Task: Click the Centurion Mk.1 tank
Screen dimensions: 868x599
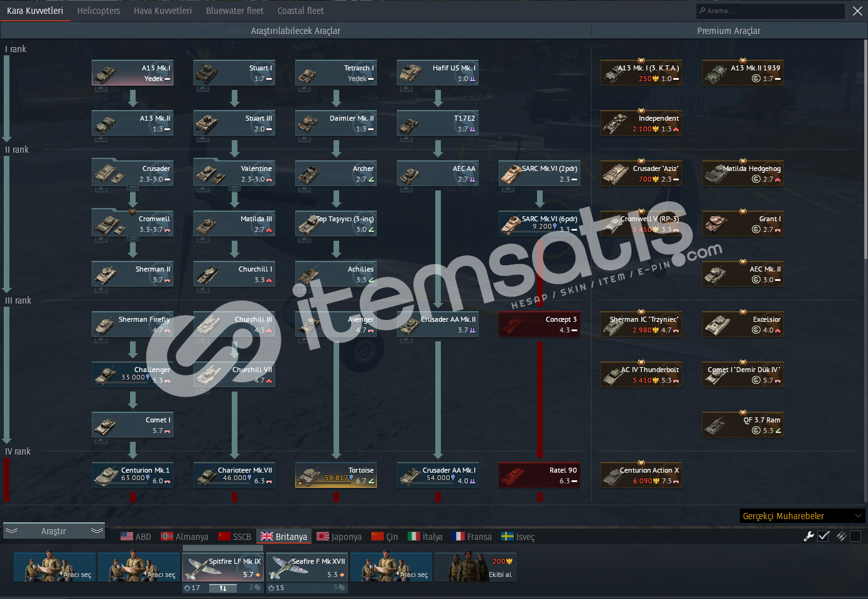Action: 133,475
